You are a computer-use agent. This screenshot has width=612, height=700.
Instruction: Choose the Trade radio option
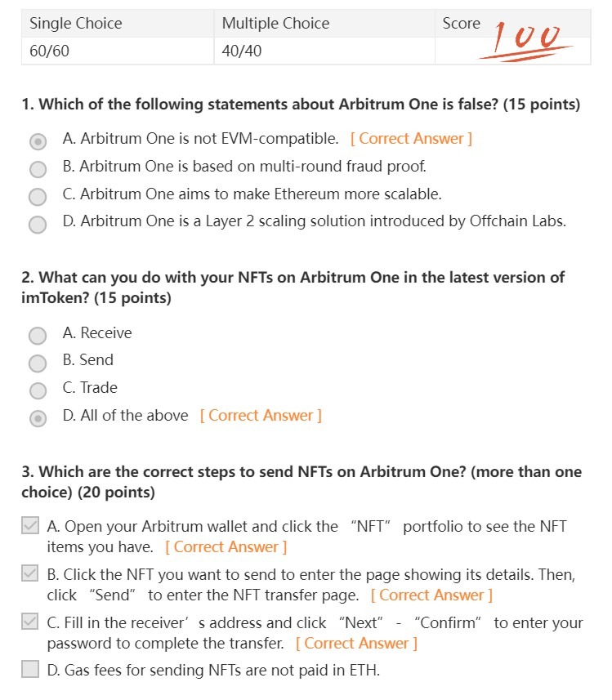[x=38, y=390]
